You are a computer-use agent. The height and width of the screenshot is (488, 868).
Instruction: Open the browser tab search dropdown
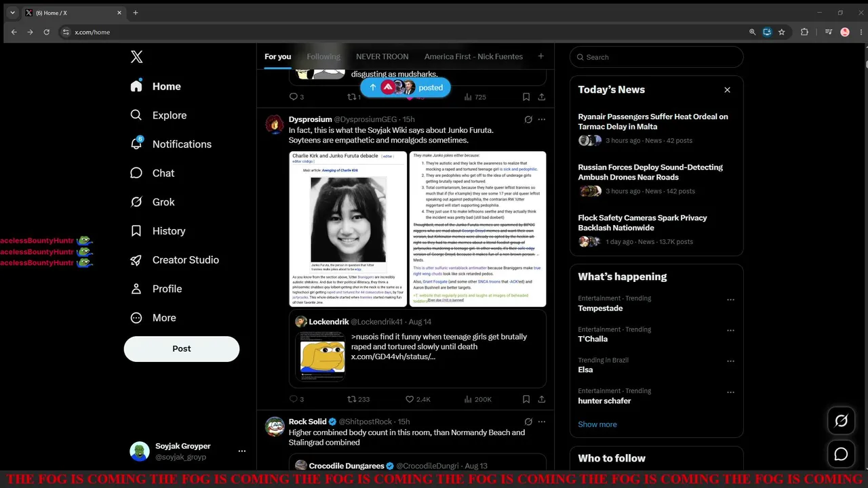(x=12, y=13)
